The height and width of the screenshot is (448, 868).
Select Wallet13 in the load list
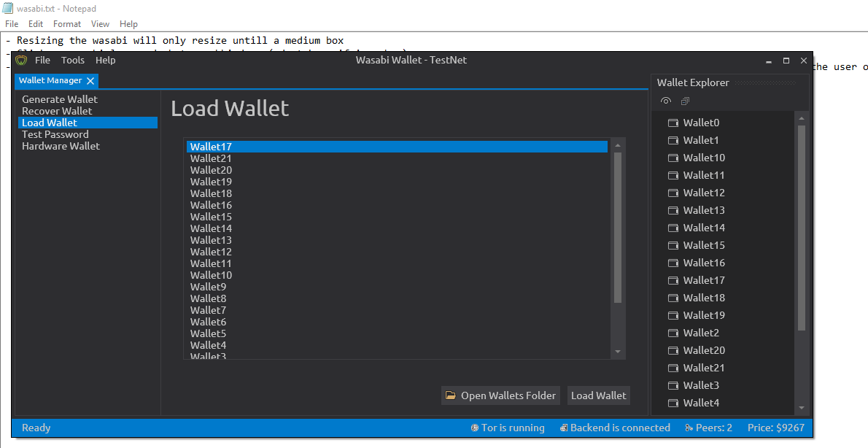397,240
